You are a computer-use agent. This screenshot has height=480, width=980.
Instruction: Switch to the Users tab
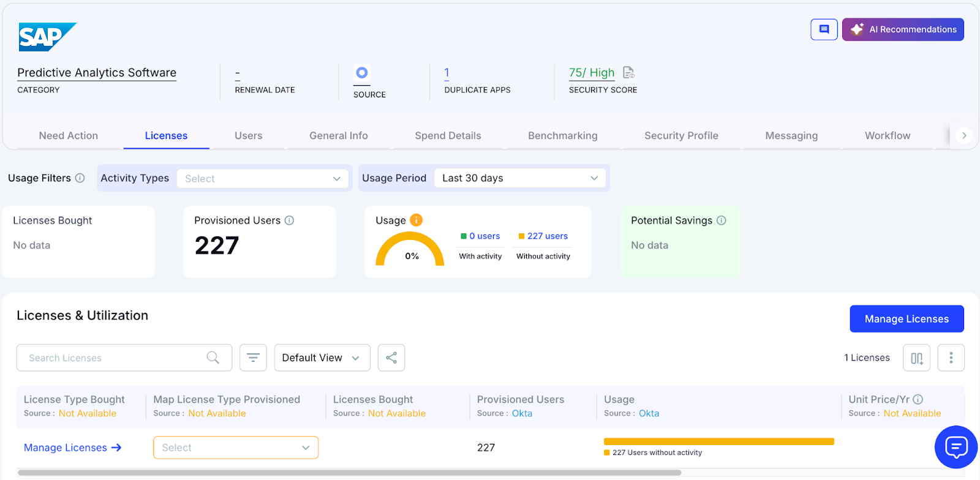(248, 136)
